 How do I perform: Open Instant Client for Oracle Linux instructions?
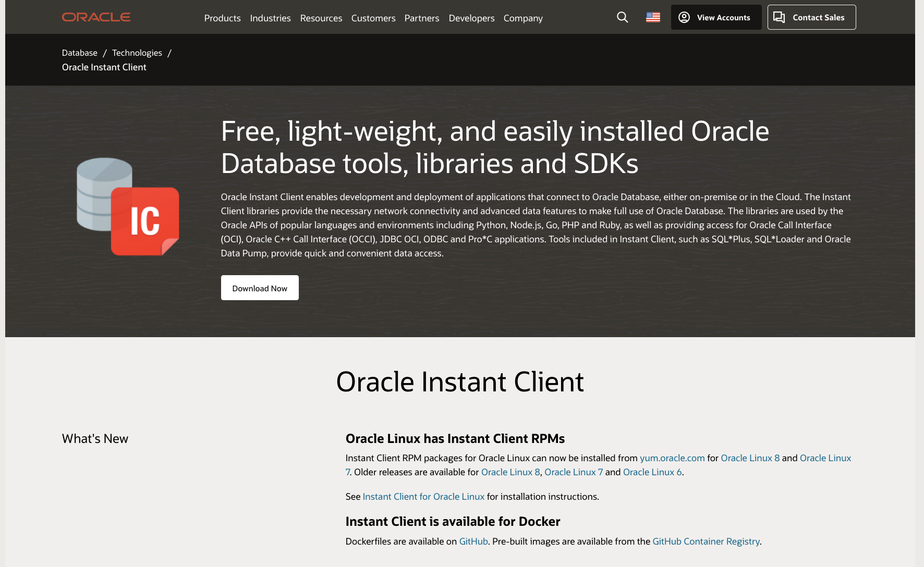click(423, 496)
